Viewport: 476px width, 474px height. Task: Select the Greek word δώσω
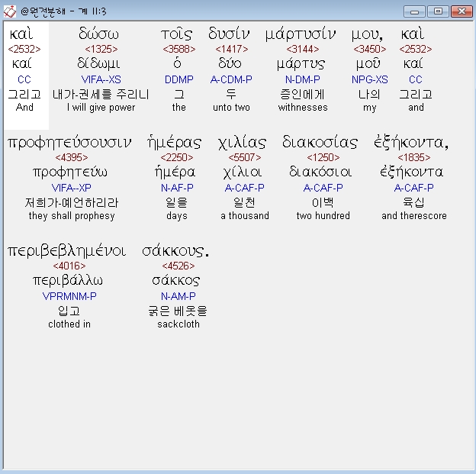[98, 34]
